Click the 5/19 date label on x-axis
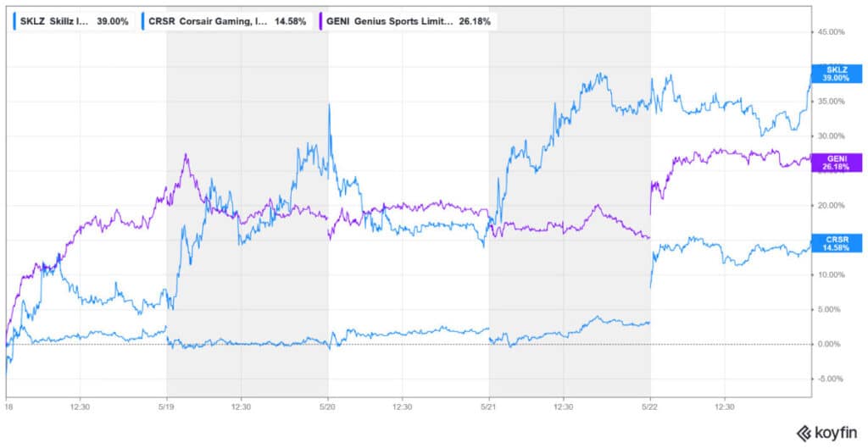This screenshot has height=448, width=868. point(167,407)
